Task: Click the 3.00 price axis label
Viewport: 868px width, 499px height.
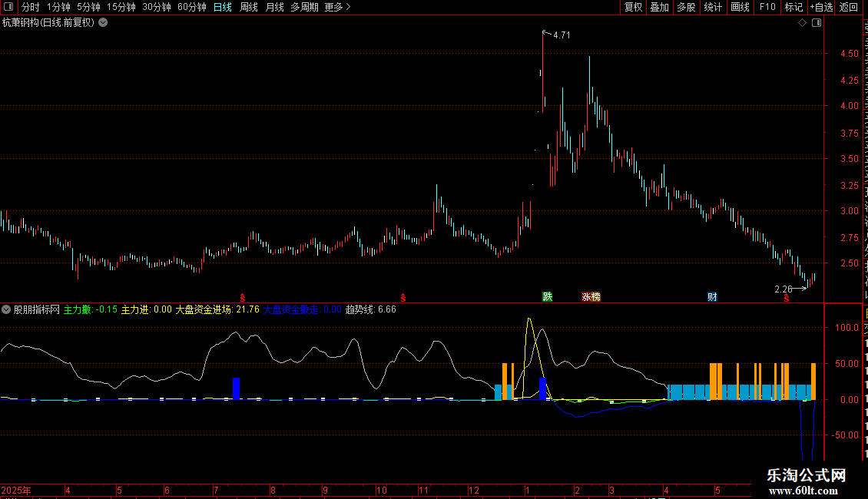Action: tap(849, 211)
